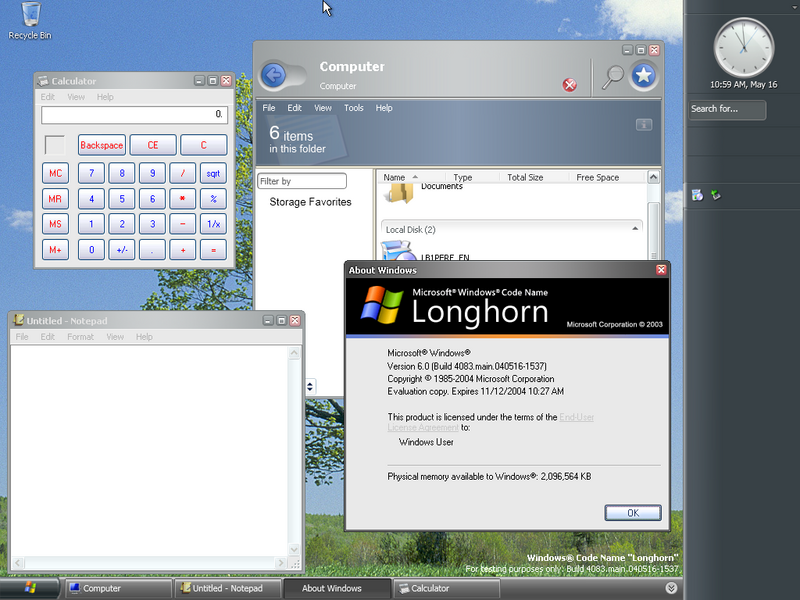Collapse the Local Disk (2) group
Viewport: 800px width, 600px height.
(x=635, y=229)
